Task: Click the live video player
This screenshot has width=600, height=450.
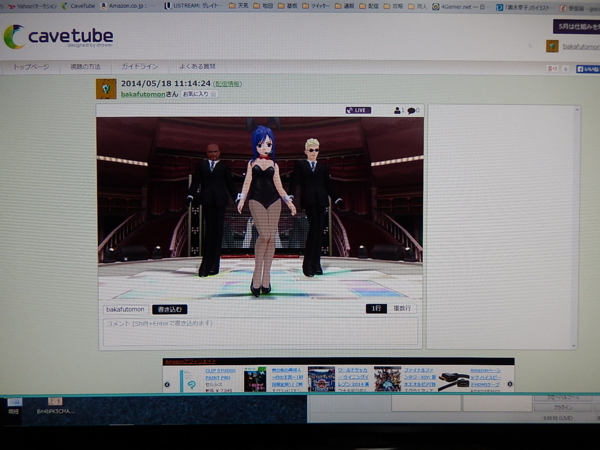Action: coord(260,209)
